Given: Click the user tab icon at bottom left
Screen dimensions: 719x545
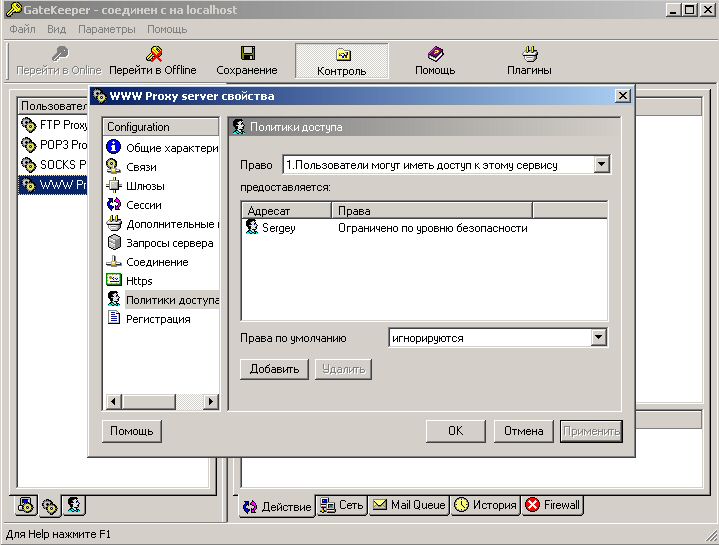Looking at the screenshot, I should 74,505.
